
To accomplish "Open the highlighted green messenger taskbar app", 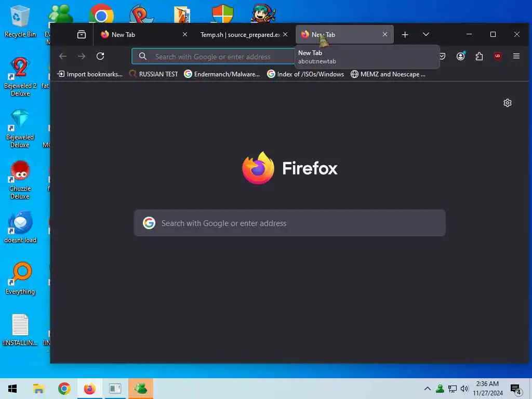I will click(x=140, y=389).
